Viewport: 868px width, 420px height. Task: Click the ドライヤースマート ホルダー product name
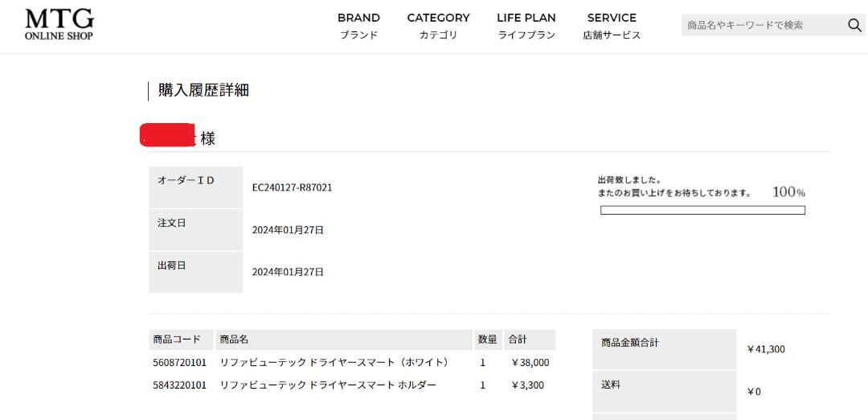[328, 385]
